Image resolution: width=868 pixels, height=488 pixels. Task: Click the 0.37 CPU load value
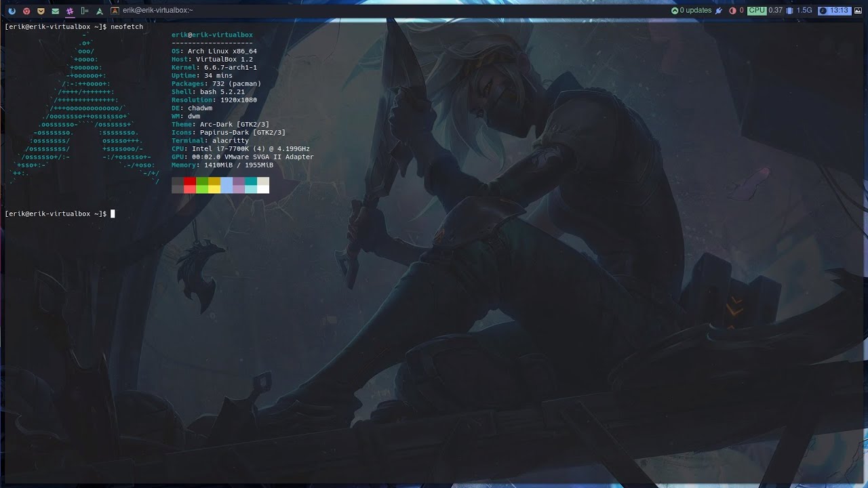(775, 11)
